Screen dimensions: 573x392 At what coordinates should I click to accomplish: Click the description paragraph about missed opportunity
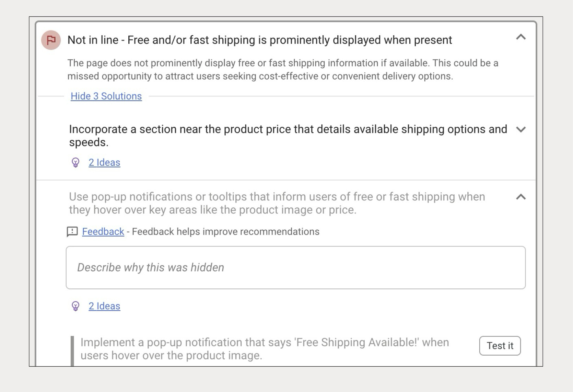[x=283, y=69]
